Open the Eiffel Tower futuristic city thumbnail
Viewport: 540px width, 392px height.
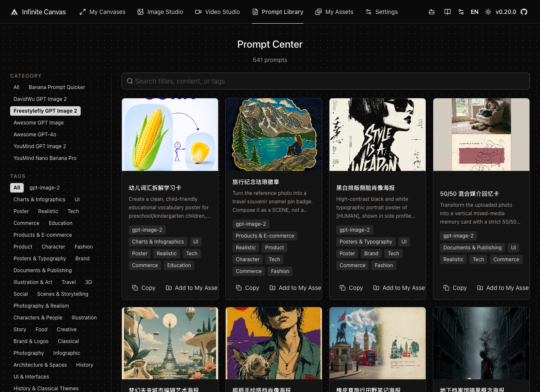point(170,343)
